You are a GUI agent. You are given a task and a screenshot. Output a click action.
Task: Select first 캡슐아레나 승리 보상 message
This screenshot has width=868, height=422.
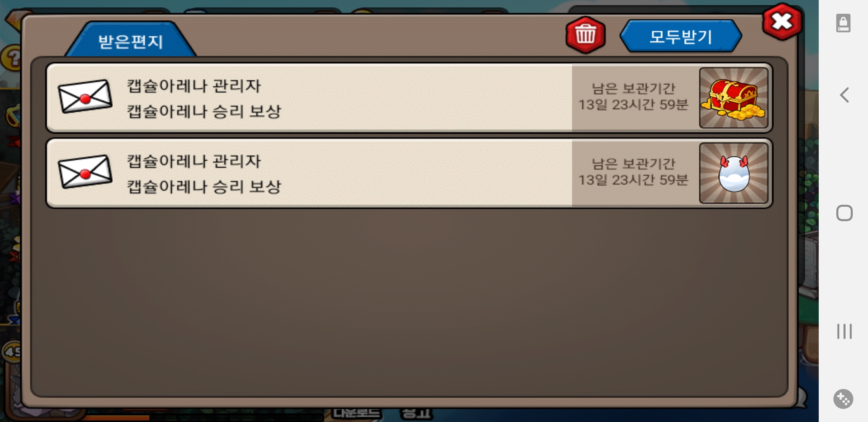click(204, 111)
